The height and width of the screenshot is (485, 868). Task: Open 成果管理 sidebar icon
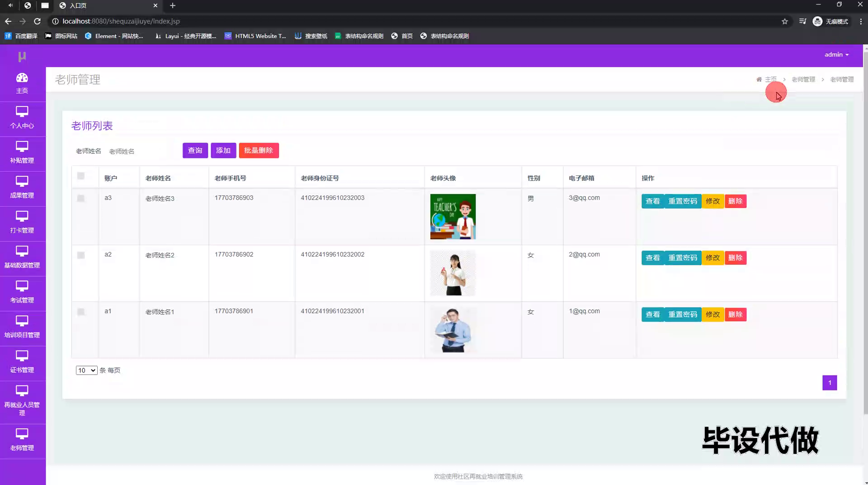coord(22,181)
